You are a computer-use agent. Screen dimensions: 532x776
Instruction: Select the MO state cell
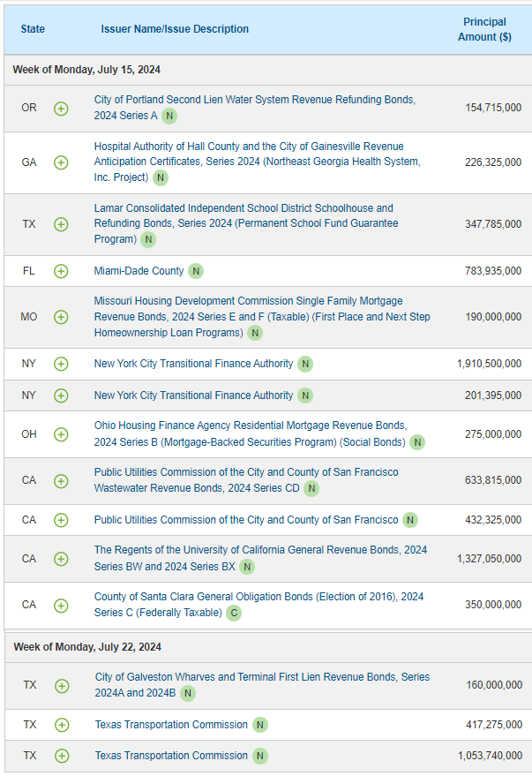tap(29, 317)
